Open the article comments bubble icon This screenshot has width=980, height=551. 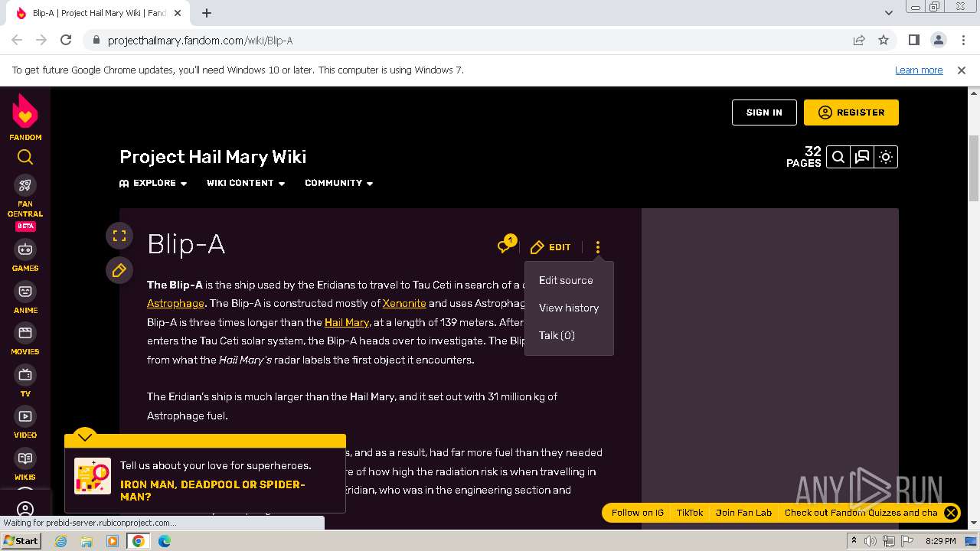coord(505,246)
